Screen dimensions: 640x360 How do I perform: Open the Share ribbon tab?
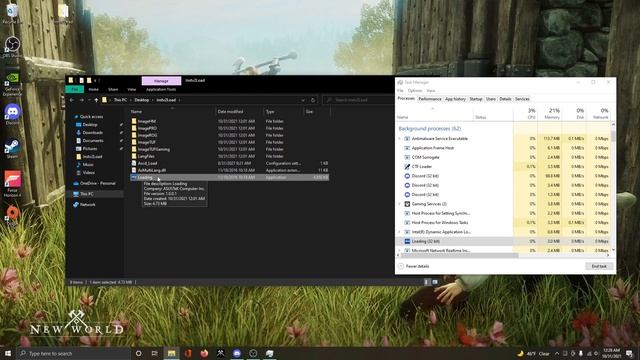[113, 89]
